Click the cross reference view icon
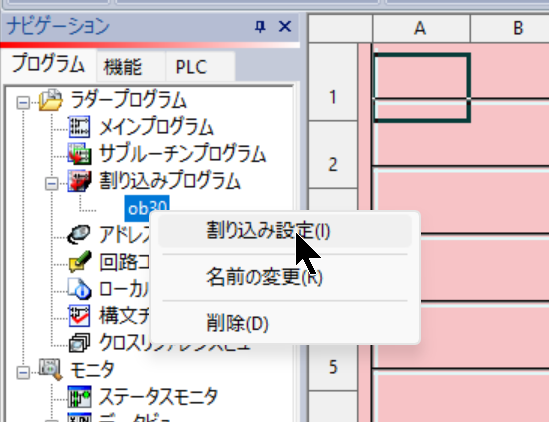The height and width of the screenshot is (422, 549). (x=79, y=343)
